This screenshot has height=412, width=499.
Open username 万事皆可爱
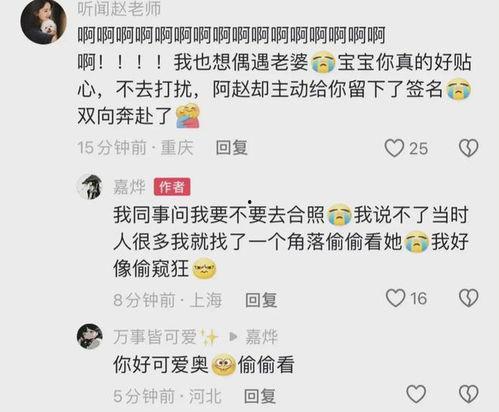[x=155, y=336]
